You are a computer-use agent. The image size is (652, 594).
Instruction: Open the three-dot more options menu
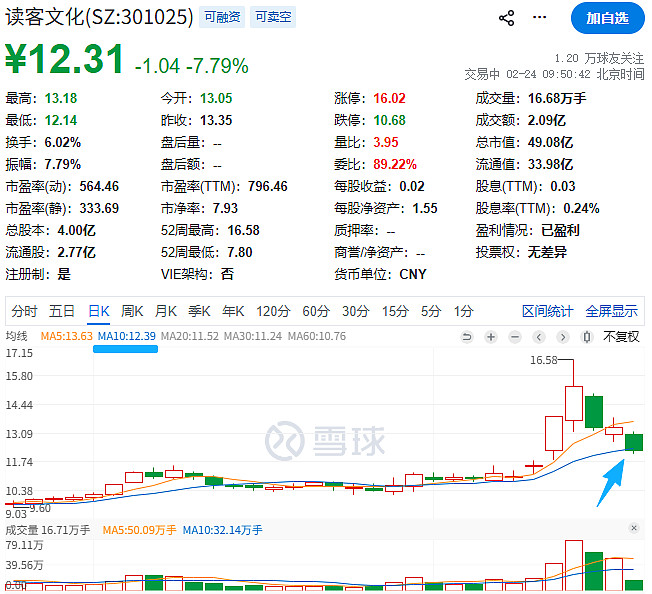pyautogui.click(x=539, y=17)
